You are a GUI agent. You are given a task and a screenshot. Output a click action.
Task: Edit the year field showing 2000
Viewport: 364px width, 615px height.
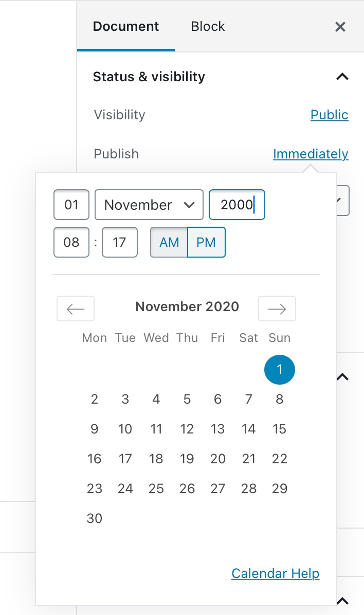pos(236,204)
